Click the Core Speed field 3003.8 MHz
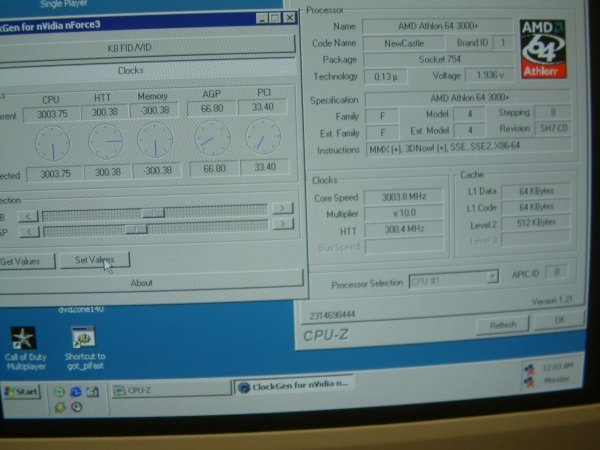The width and height of the screenshot is (600, 450). point(404,197)
